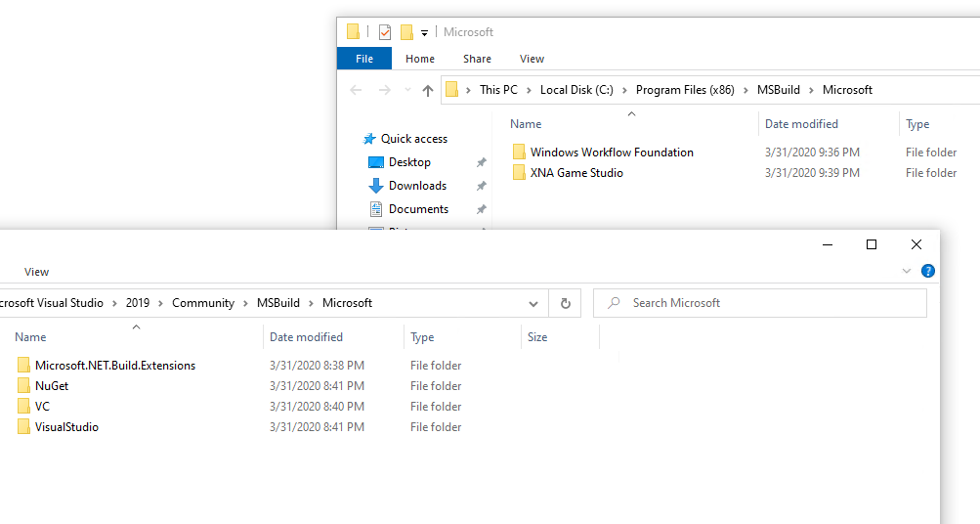Screen dimensions: 980x524
Task: Open Downloads in the navigation pane
Action: point(417,186)
